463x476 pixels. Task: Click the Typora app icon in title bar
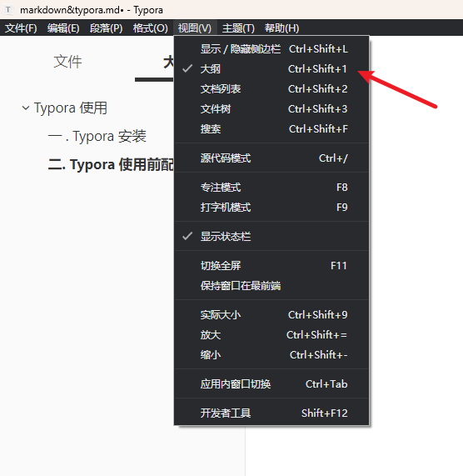click(8, 10)
